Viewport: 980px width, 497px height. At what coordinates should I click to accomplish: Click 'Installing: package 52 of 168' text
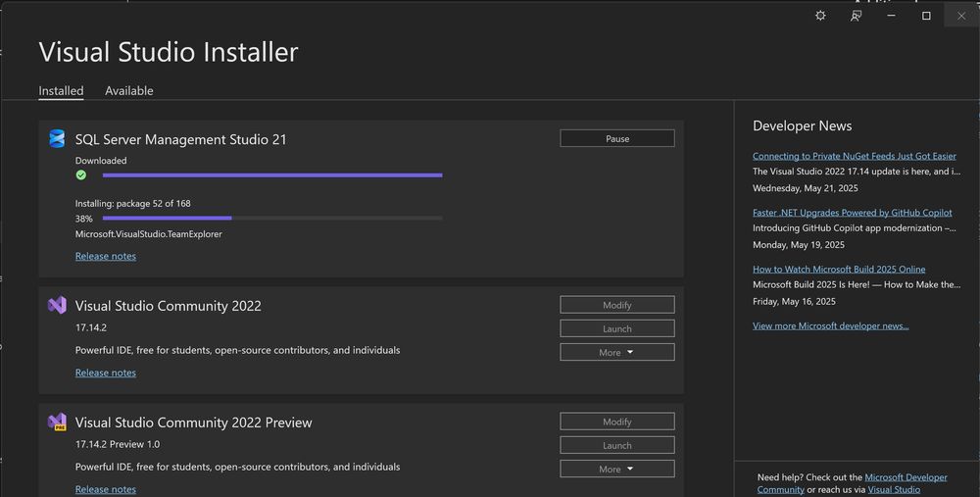(132, 203)
